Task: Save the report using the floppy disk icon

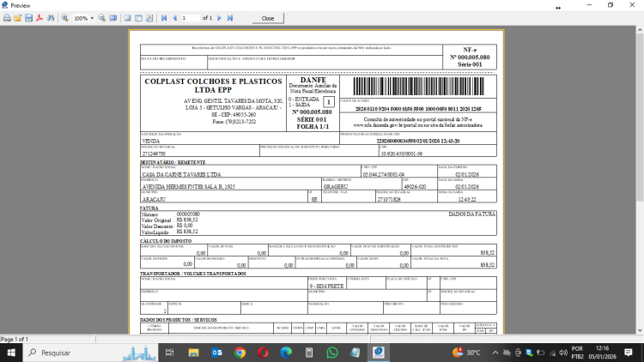Action: pos(28,18)
